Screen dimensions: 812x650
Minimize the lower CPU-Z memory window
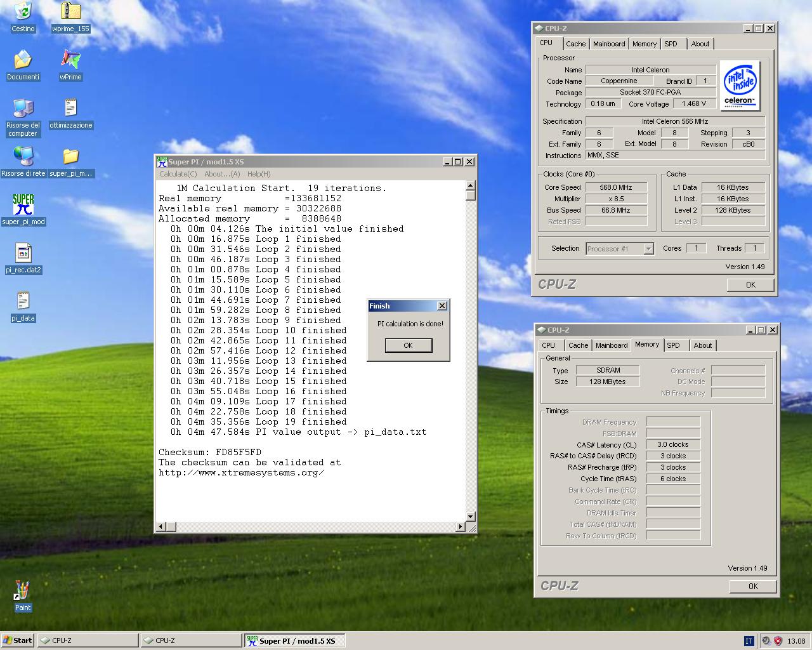(750, 330)
